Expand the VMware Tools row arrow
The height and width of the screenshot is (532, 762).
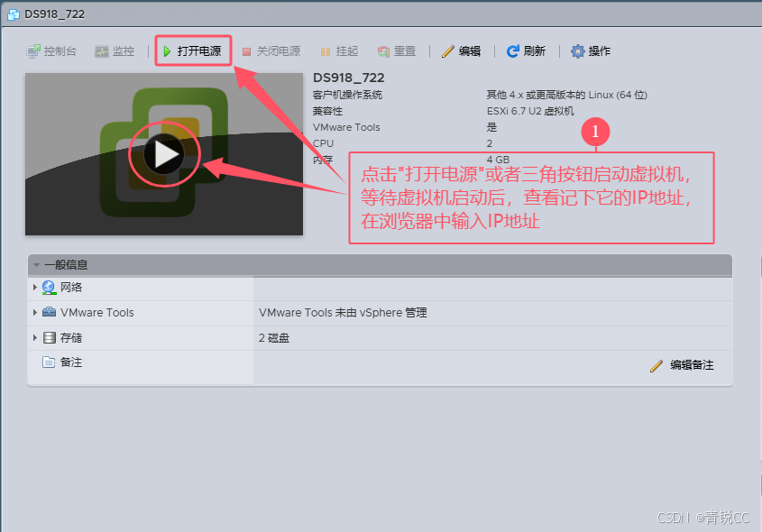35,312
